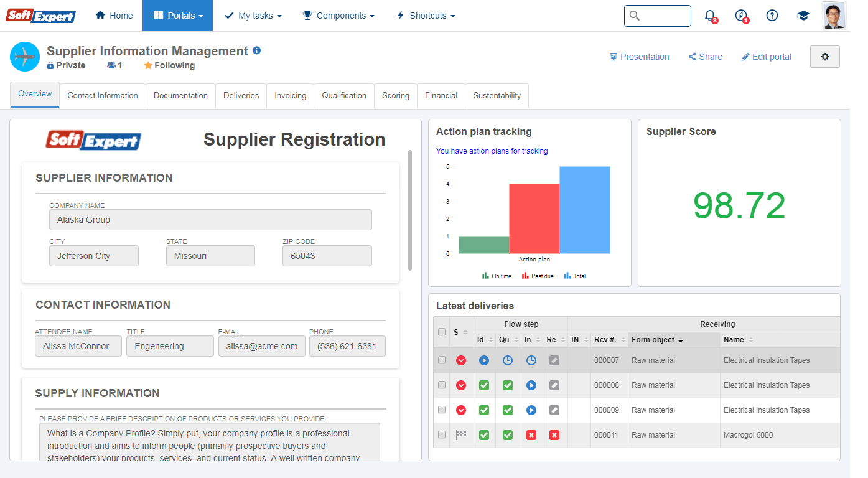868x478 pixels.
Task: Open the notifications bell icon
Action: pos(710,16)
